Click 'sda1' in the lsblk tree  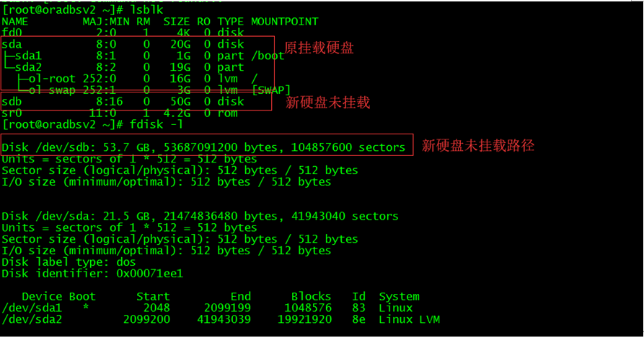[28, 56]
